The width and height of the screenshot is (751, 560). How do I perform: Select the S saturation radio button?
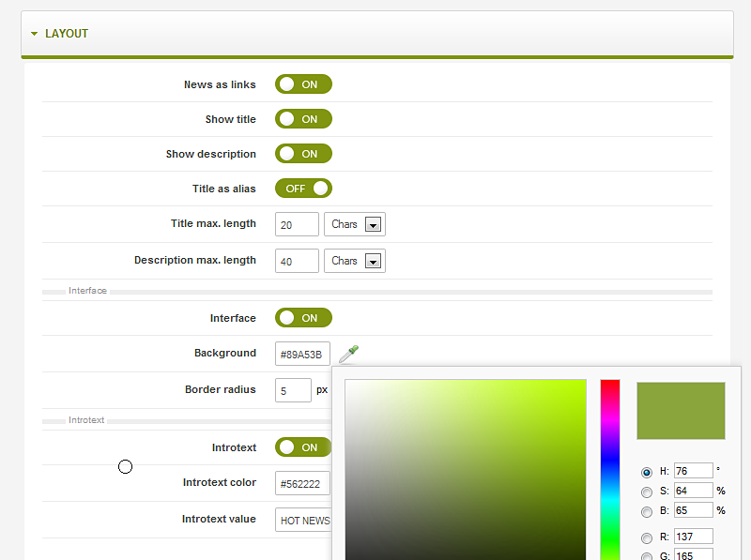coord(646,492)
